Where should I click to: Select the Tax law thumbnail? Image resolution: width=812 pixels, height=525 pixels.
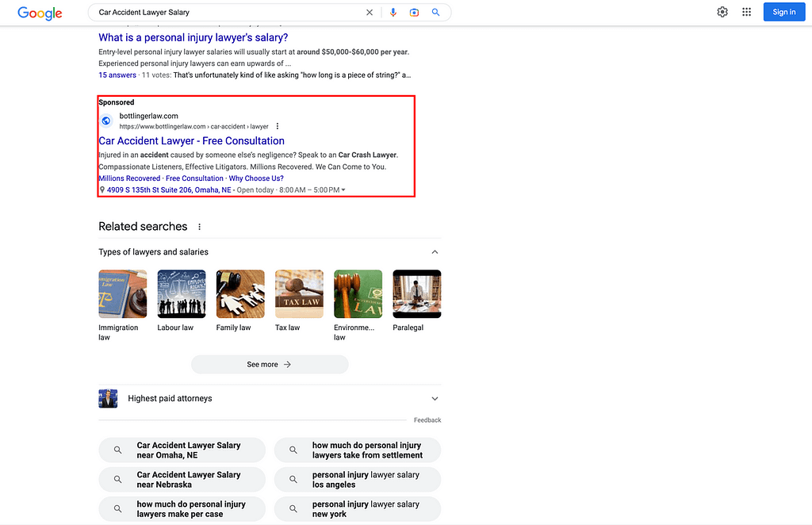299,293
